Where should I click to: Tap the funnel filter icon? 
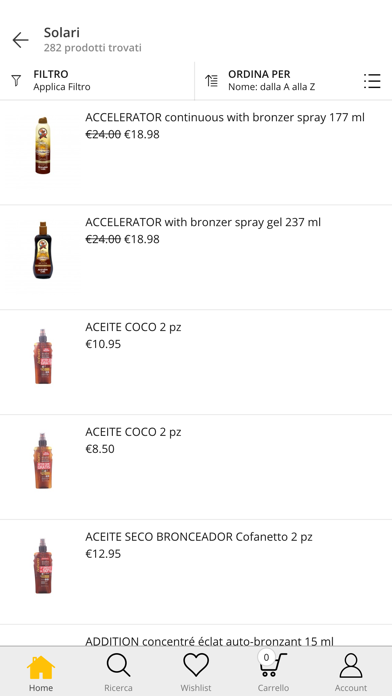tap(16, 80)
